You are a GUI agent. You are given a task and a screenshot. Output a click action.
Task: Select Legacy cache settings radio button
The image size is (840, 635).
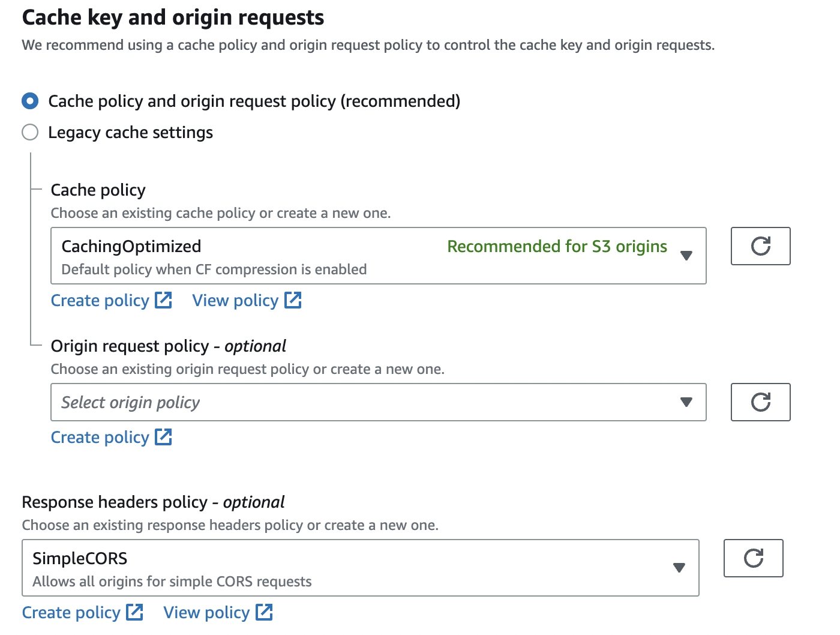point(30,132)
